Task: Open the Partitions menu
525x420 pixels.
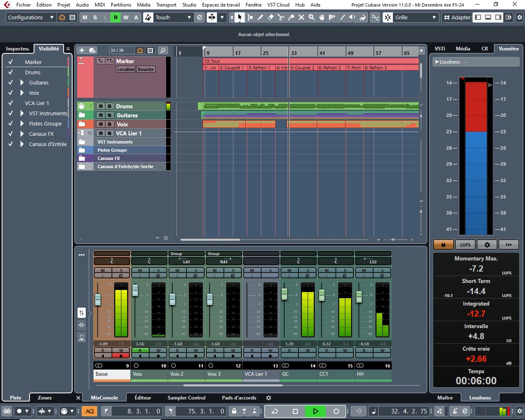Action: (121, 5)
